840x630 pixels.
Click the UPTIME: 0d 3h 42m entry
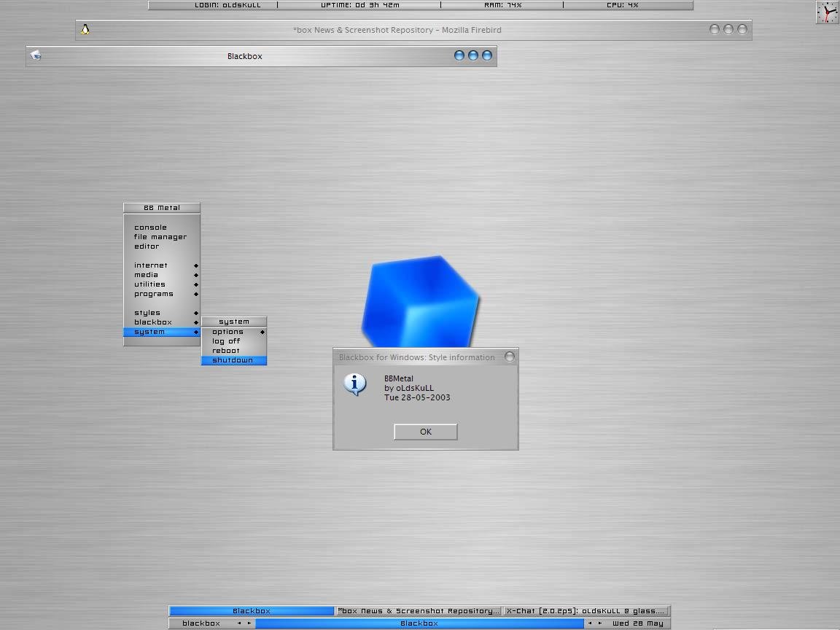pos(360,5)
